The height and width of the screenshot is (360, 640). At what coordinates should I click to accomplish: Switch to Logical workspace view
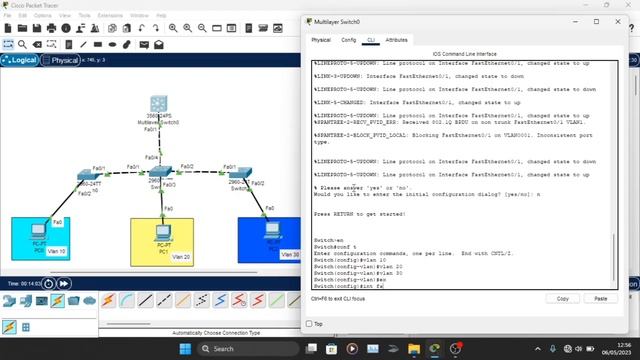tap(20, 60)
